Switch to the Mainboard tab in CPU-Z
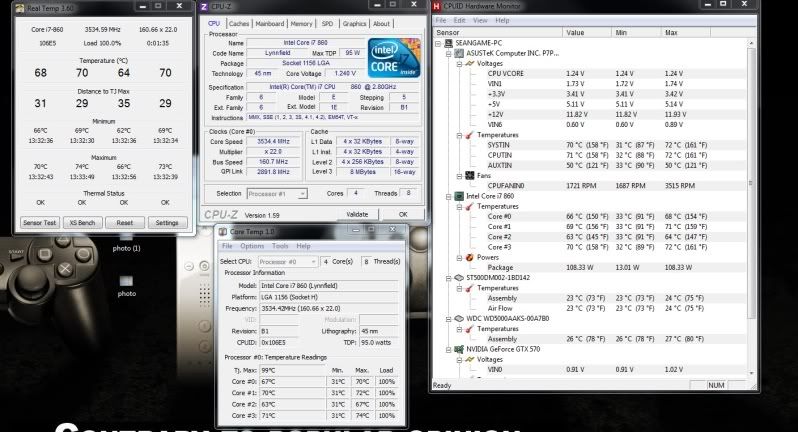798x432 pixels. [x=270, y=24]
